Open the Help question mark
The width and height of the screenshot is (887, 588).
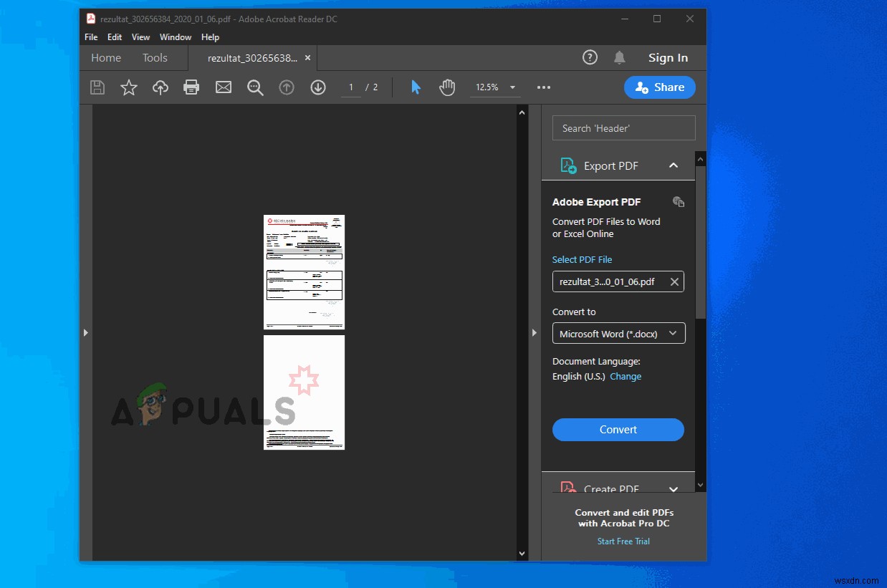[x=590, y=57]
